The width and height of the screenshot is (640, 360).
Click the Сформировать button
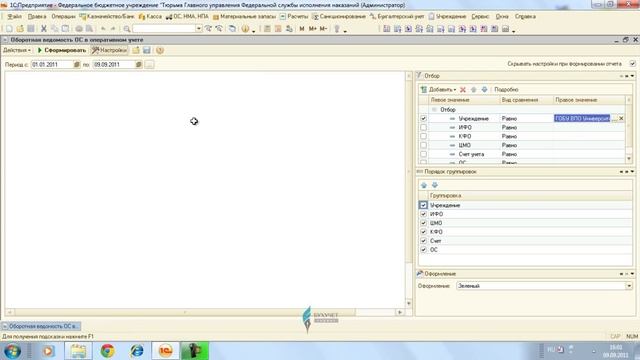coord(62,50)
